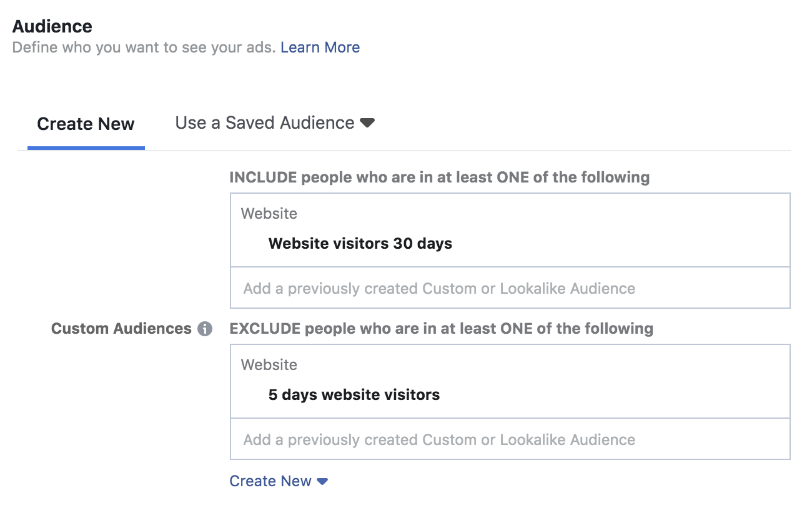Click the EXCLUDE people heading text

(442, 329)
